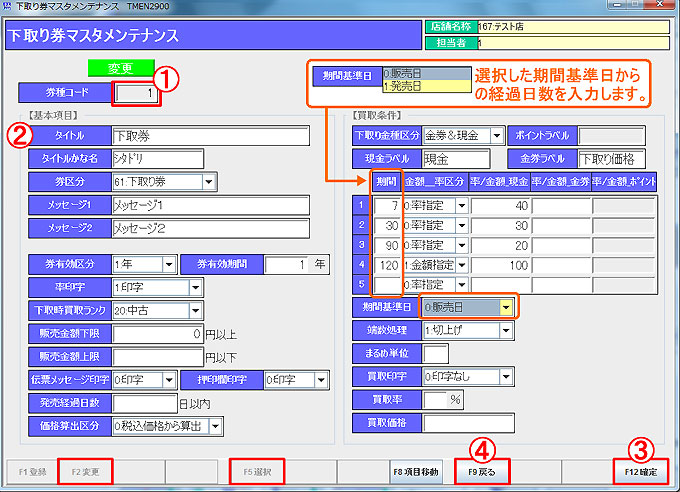Click row 2 率/金額_現金 cell with 30
Image resolution: width=680 pixels, height=492 pixels.
pos(500,225)
